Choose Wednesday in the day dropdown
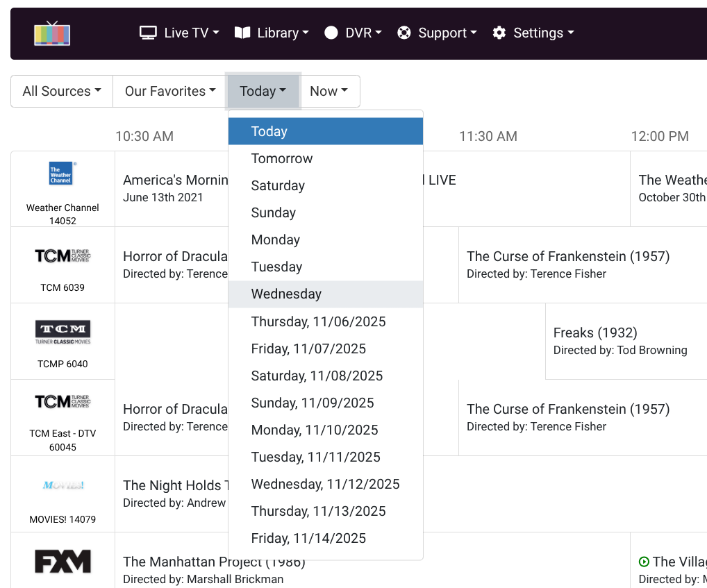This screenshot has width=707, height=588. click(x=286, y=294)
